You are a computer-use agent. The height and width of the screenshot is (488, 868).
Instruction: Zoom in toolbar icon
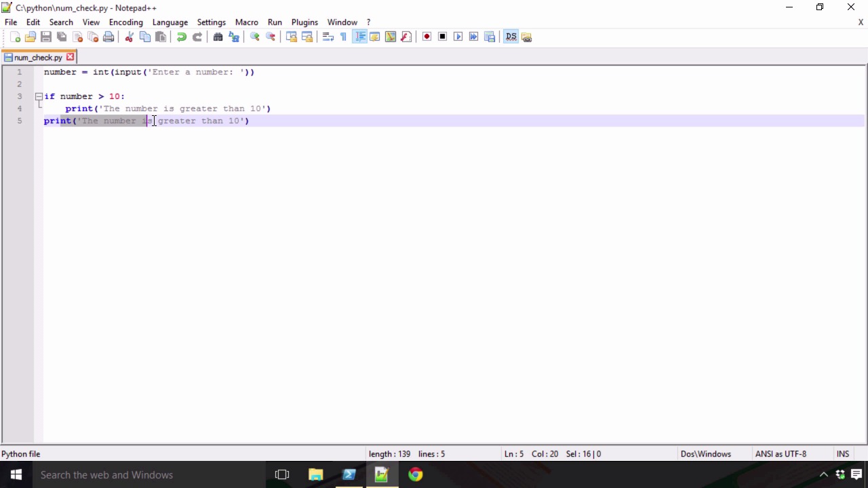tap(254, 37)
